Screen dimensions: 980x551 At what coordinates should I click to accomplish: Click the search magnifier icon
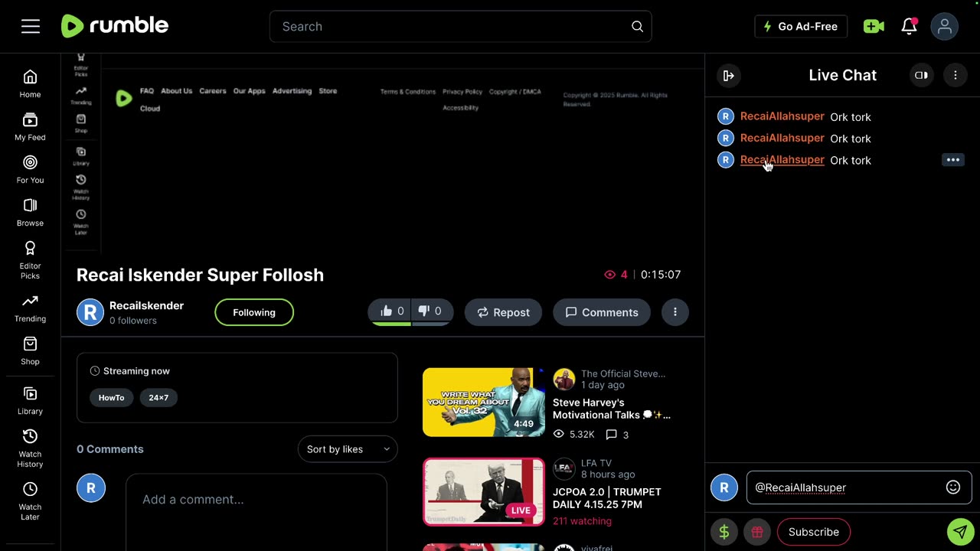(x=637, y=27)
